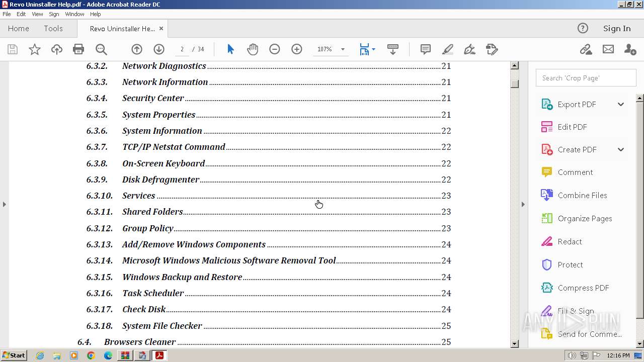Click the Windows Start button
This screenshot has width=644, height=362.
pyautogui.click(x=14, y=355)
